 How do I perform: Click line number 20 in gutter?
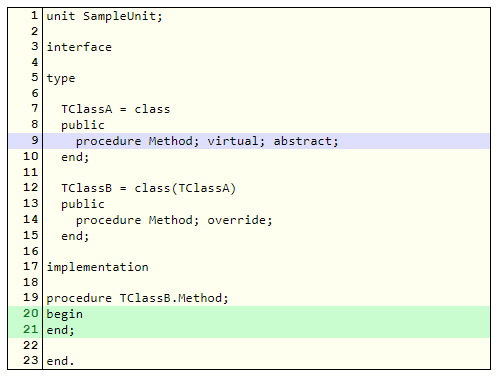pyautogui.click(x=31, y=313)
